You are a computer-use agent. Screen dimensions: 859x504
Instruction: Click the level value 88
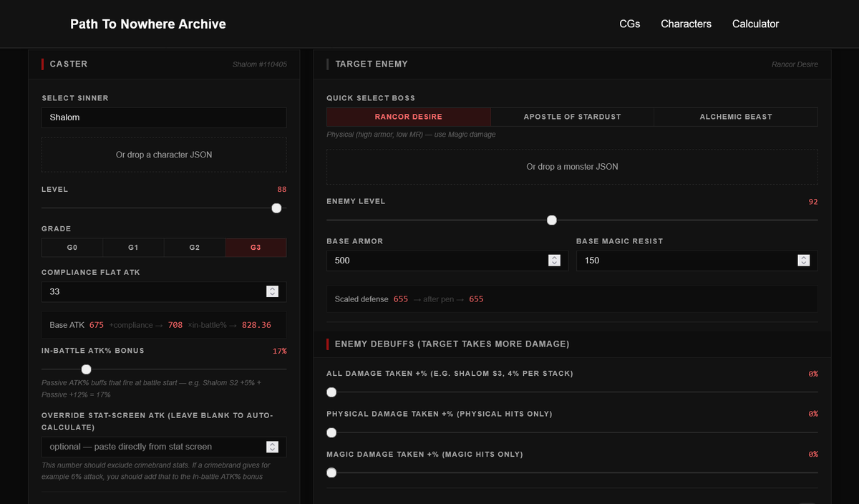pos(281,190)
